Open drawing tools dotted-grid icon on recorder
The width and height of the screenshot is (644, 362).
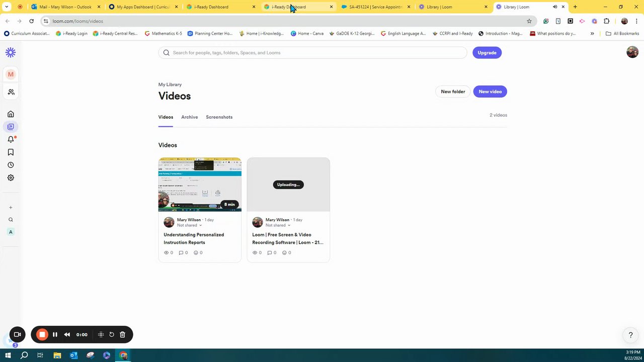click(101, 334)
